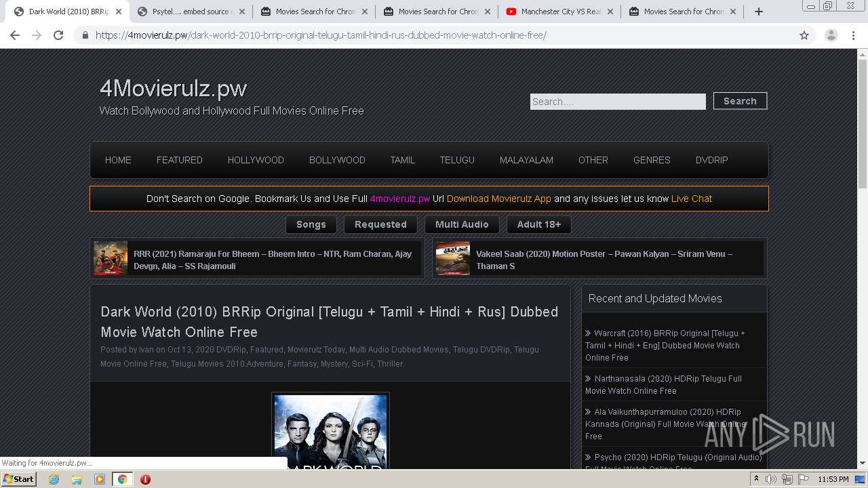
Task: Reload the current page
Action: [x=58, y=35]
